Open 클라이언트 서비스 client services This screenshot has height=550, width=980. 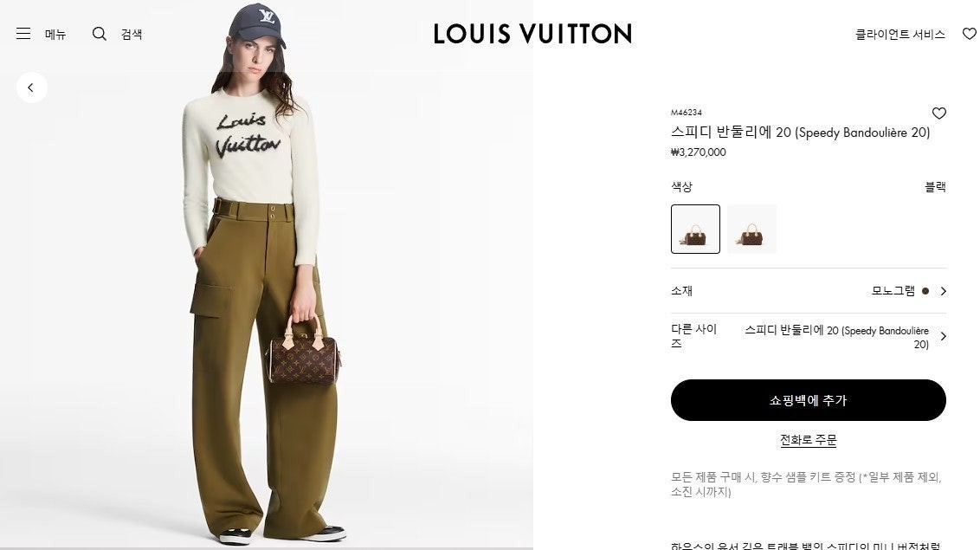(x=900, y=35)
